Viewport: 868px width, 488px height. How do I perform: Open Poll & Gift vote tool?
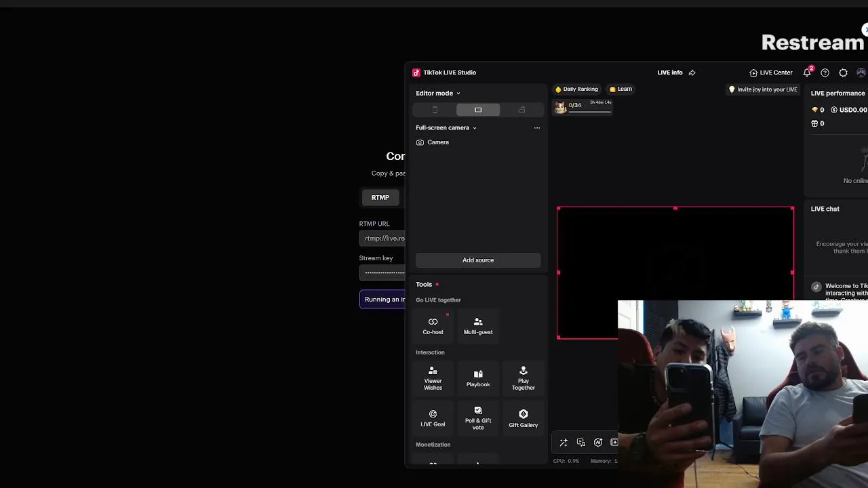pos(478,418)
